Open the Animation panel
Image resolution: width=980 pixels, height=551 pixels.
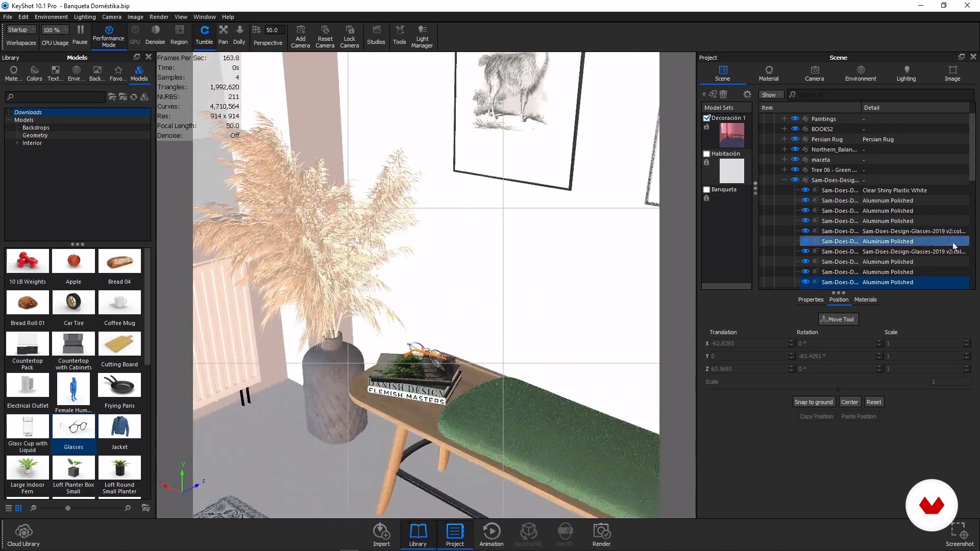492,535
